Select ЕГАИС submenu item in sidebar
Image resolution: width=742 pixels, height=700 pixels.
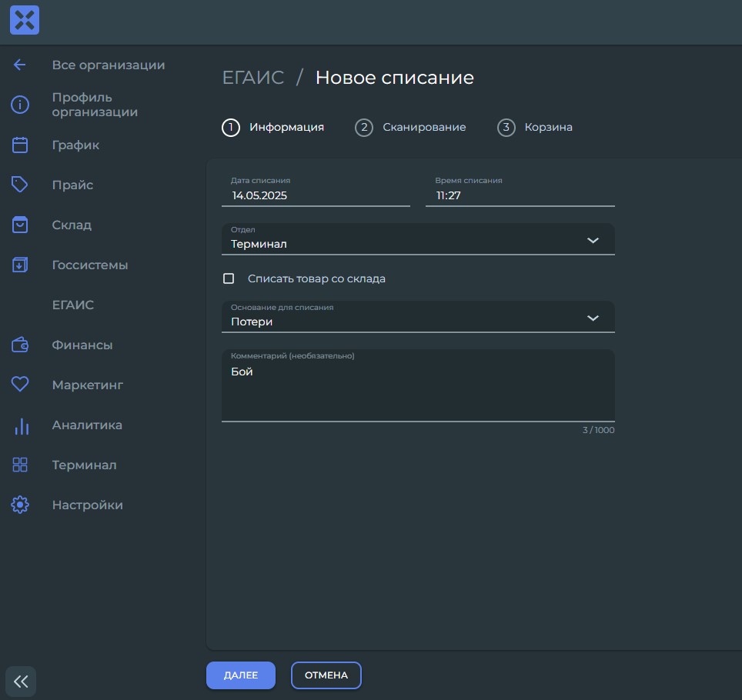point(73,305)
